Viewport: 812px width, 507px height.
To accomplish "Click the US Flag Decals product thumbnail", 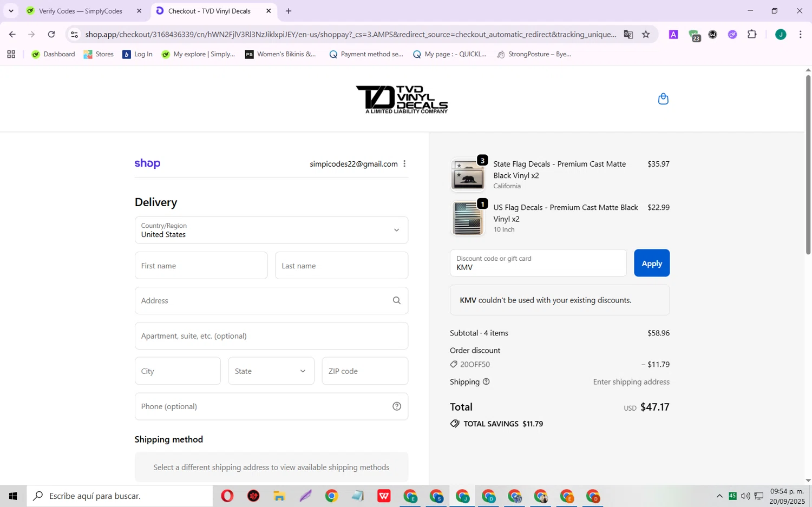I will coord(468,218).
